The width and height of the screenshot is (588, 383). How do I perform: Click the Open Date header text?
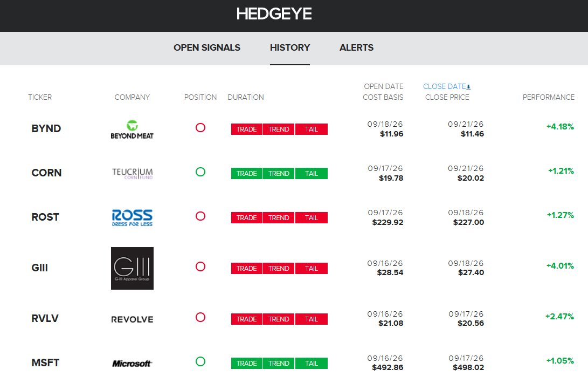click(384, 86)
